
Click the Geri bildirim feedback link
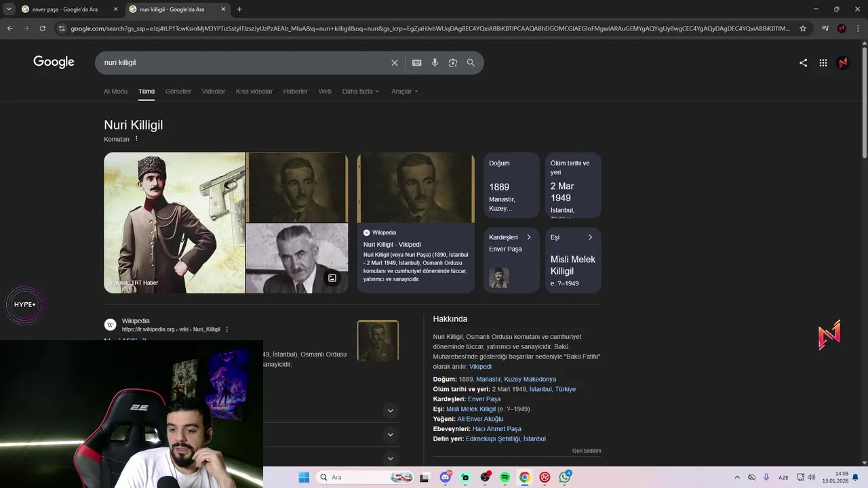click(x=587, y=451)
